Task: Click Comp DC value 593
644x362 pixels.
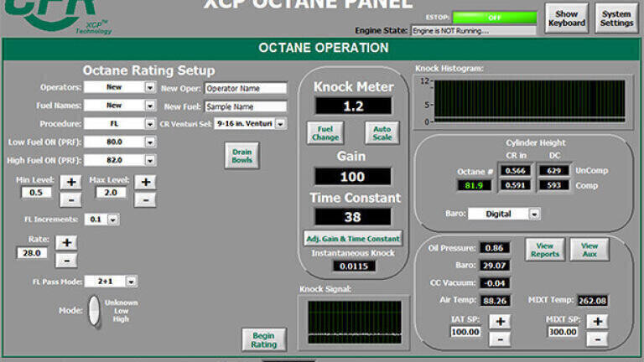Action: 553,185
